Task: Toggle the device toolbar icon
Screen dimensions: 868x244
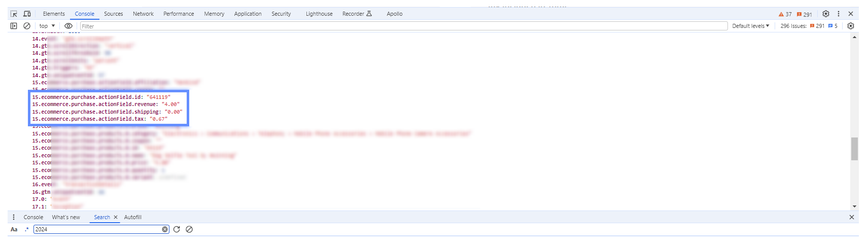Action: pos(27,14)
